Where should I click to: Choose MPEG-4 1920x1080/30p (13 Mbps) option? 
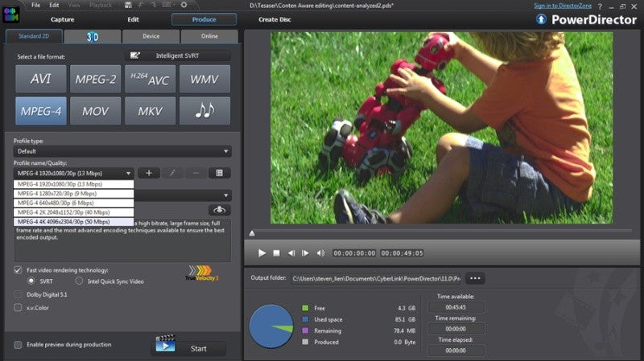[x=73, y=184]
